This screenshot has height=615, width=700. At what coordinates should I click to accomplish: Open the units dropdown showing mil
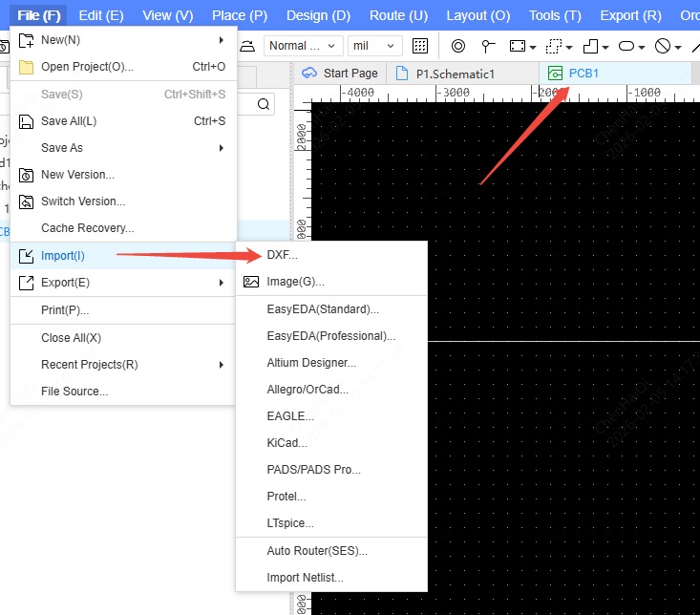coord(374,46)
